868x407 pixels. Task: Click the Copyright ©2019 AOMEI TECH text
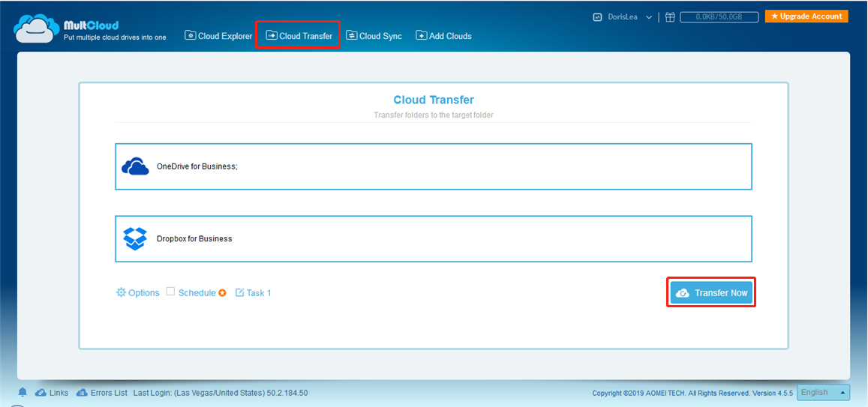(639, 394)
